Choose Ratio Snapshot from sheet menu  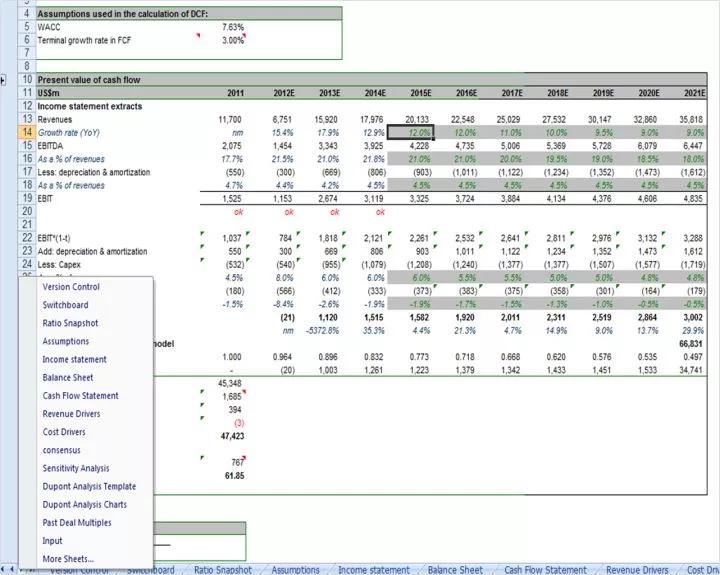tap(70, 323)
